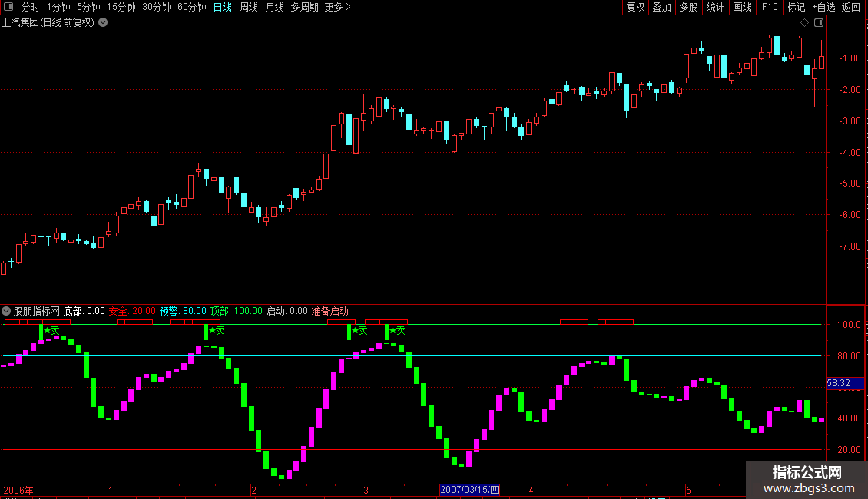The width and height of the screenshot is (868, 499).
Task: Open F10 company info
Action: pos(770,7)
